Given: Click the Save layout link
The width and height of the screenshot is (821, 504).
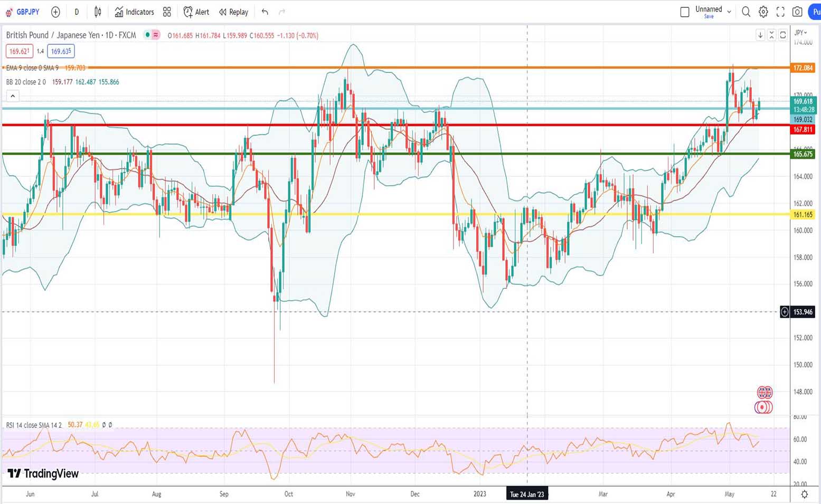Looking at the screenshot, I should click(x=709, y=16).
